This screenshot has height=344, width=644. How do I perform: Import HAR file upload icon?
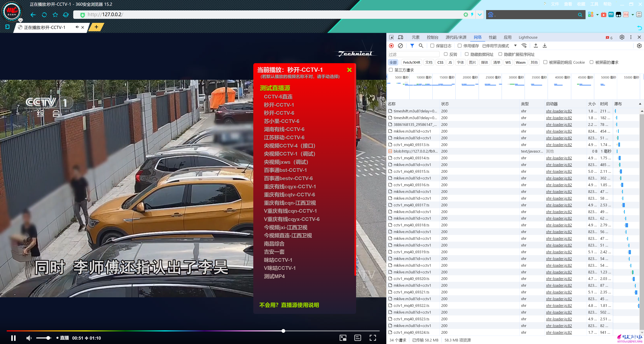point(536,46)
